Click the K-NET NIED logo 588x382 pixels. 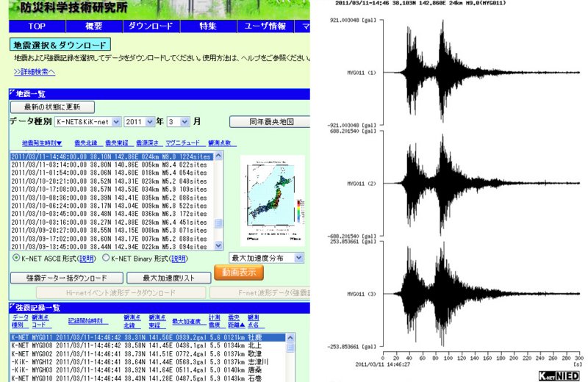point(559,376)
